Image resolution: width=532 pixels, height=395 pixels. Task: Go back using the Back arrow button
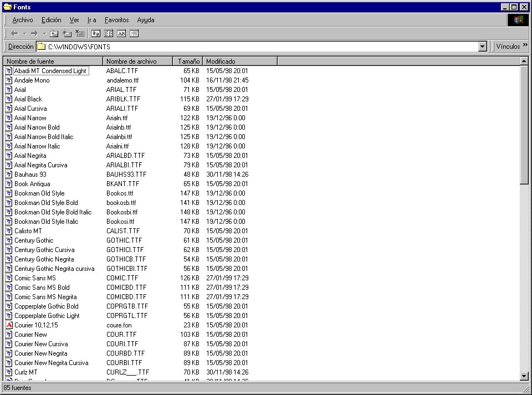click(x=14, y=33)
